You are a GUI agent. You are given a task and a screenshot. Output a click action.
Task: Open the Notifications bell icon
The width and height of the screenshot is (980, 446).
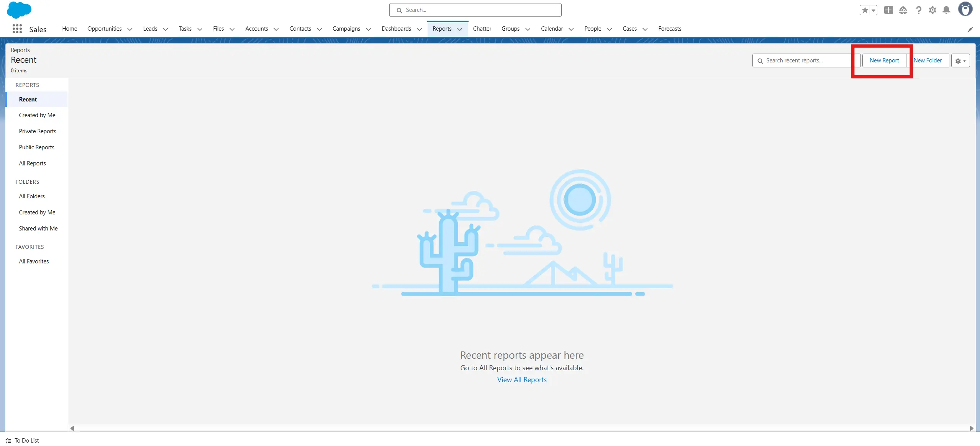(x=946, y=10)
